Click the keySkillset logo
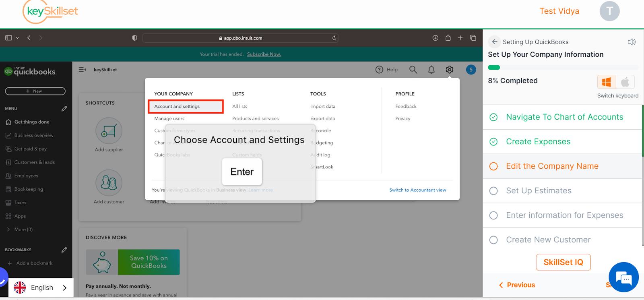 click(x=50, y=12)
